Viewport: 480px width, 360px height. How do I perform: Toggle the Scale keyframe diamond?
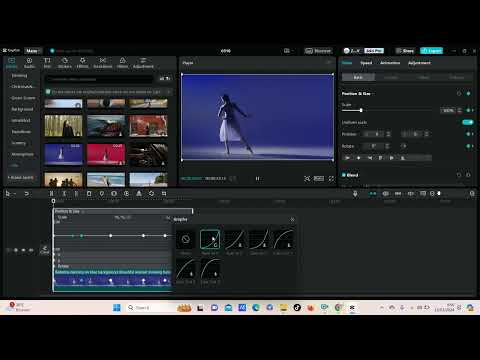coord(468,110)
